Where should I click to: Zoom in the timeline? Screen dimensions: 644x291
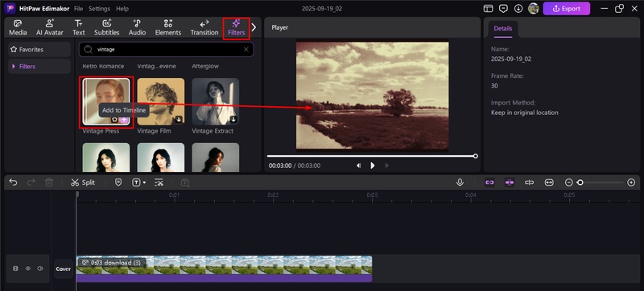(632, 182)
